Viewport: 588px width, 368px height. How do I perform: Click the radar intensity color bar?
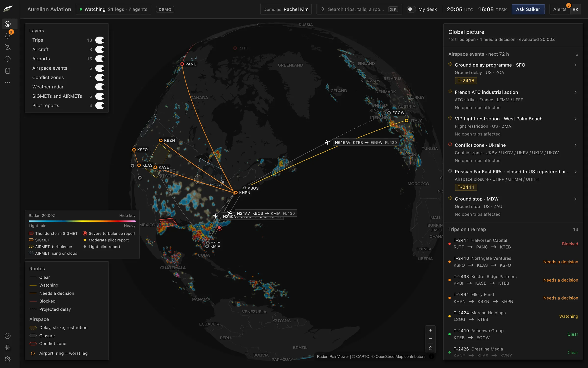tap(82, 221)
